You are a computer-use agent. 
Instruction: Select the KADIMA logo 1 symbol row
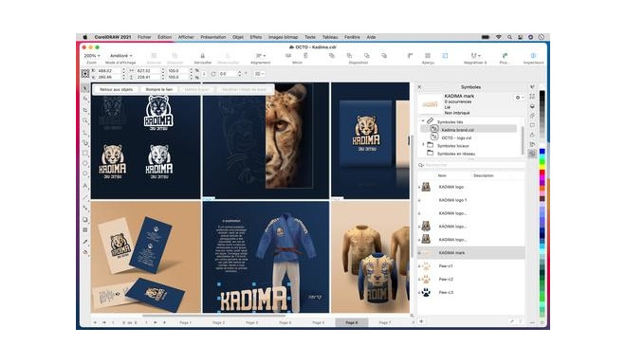471,200
